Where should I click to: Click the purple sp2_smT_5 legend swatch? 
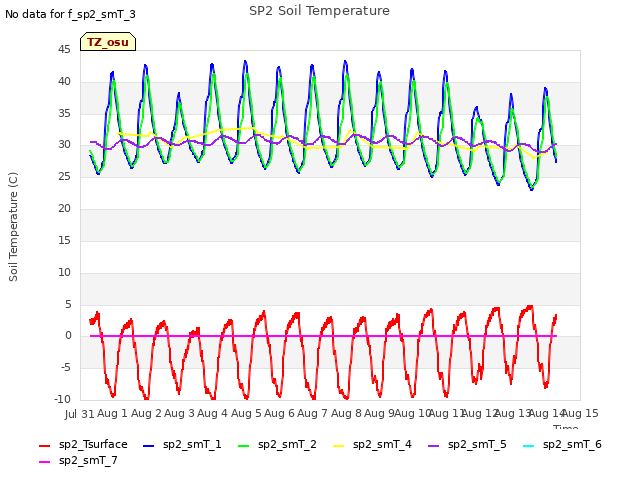433,446
